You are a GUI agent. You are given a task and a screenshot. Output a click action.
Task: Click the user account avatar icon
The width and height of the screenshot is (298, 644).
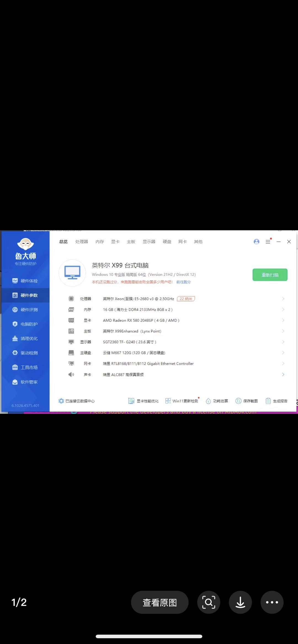click(256, 242)
